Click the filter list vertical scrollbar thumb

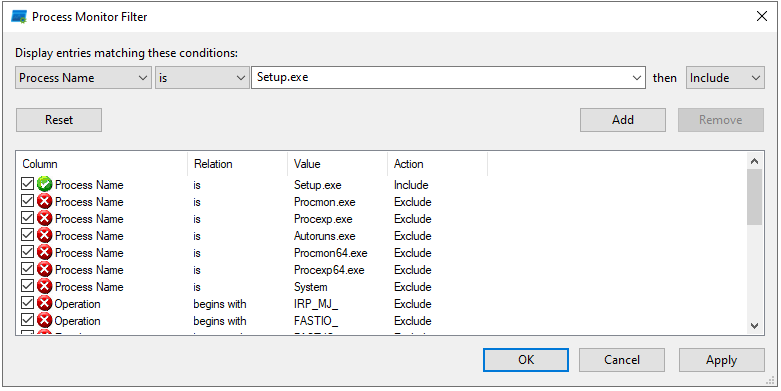point(754,197)
